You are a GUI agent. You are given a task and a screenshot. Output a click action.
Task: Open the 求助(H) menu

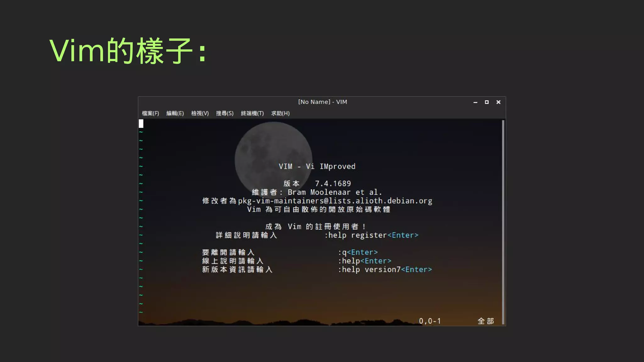click(280, 113)
